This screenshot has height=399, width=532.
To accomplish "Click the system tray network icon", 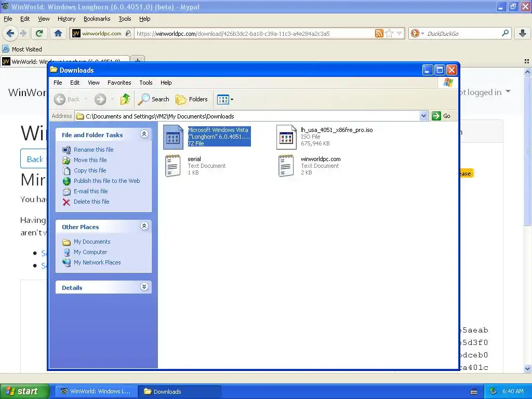I will click(x=494, y=391).
